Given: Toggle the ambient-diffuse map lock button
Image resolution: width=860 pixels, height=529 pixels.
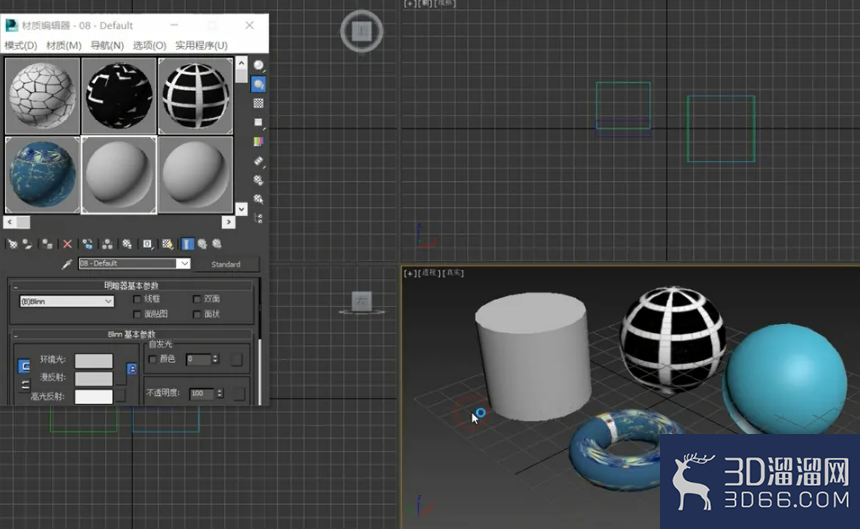Looking at the screenshot, I should click(x=132, y=369).
